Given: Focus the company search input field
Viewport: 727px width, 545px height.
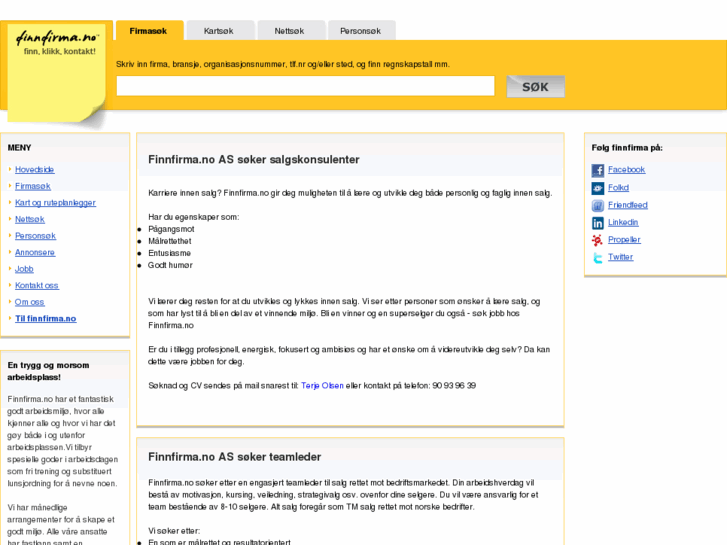Looking at the screenshot, I should [x=306, y=86].
